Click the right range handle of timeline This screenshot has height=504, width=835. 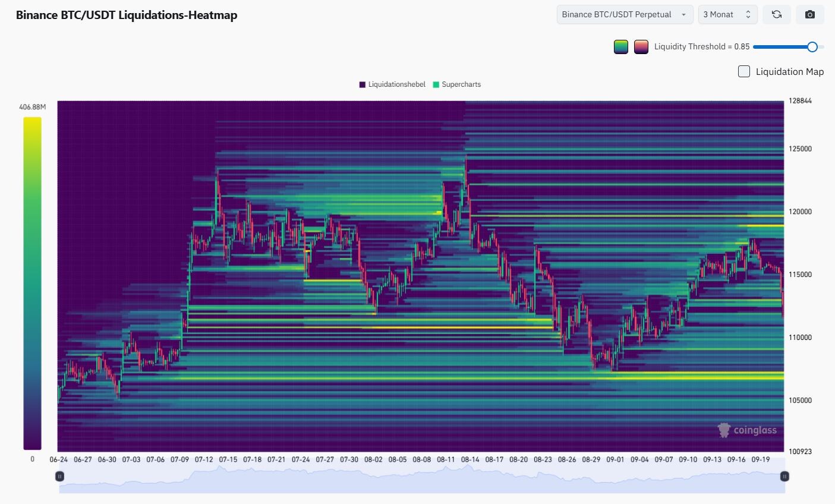coord(784,476)
